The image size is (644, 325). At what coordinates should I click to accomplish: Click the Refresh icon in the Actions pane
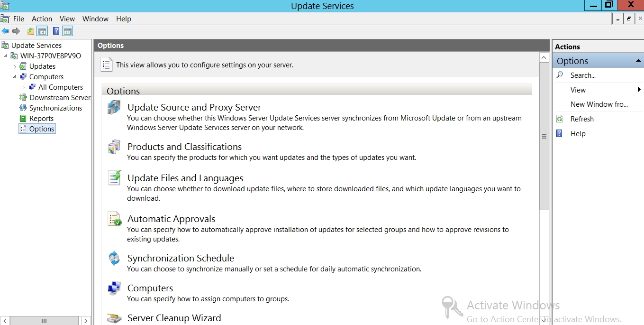coord(560,119)
